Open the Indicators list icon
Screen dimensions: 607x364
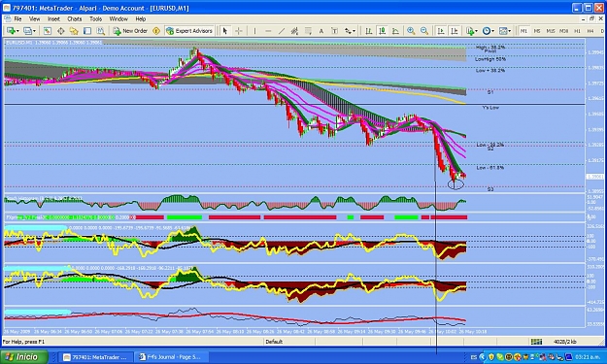click(470, 31)
